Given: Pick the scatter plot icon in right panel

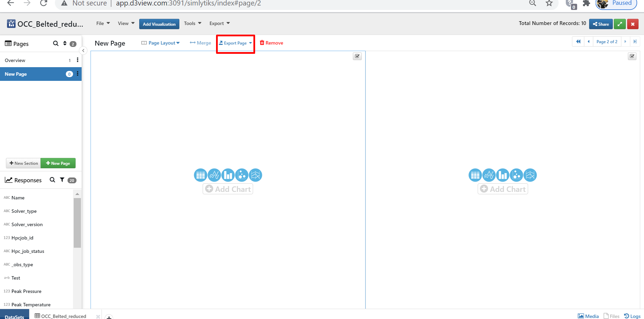Looking at the screenshot, I should click(x=516, y=175).
